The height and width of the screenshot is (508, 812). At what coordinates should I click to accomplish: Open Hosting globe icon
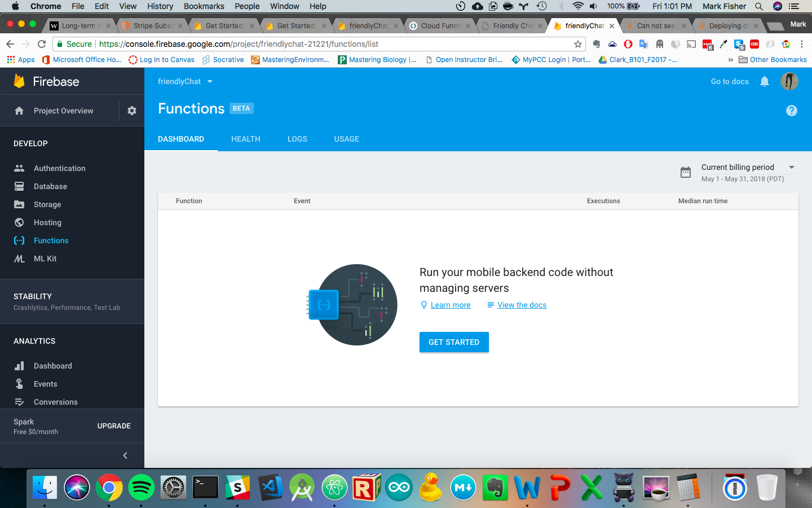point(19,222)
